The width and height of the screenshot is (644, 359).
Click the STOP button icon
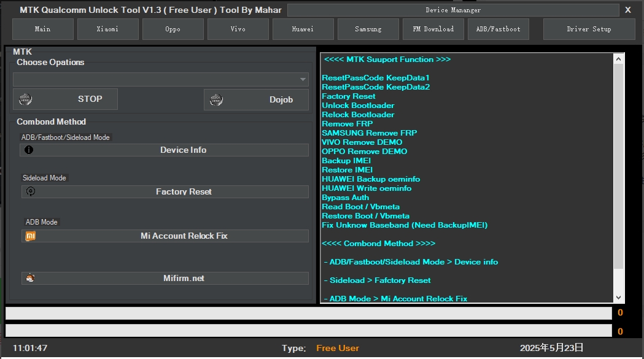point(25,99)
